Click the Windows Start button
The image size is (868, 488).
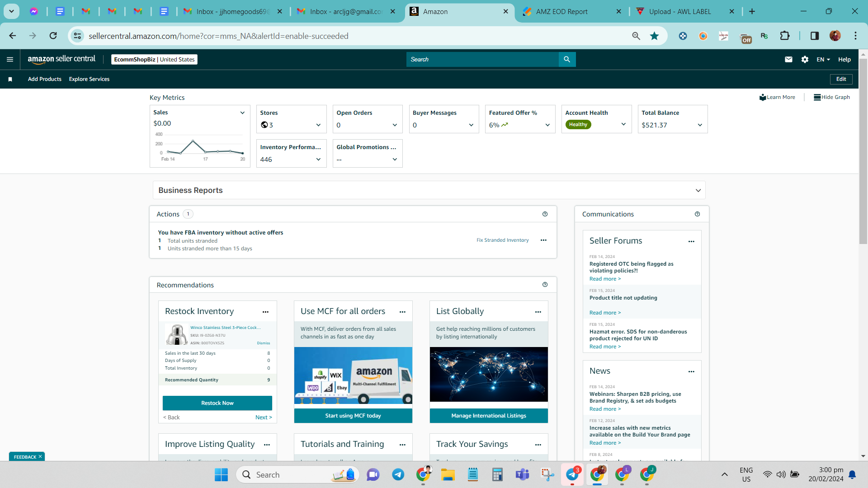pos(221,474)
